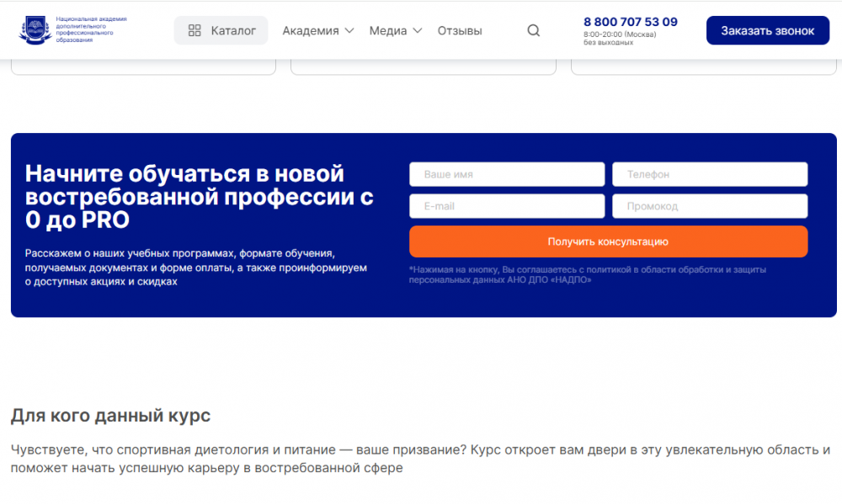
Task: Expand the Медиа chevron arrow
Action: (x=417, y=30)
